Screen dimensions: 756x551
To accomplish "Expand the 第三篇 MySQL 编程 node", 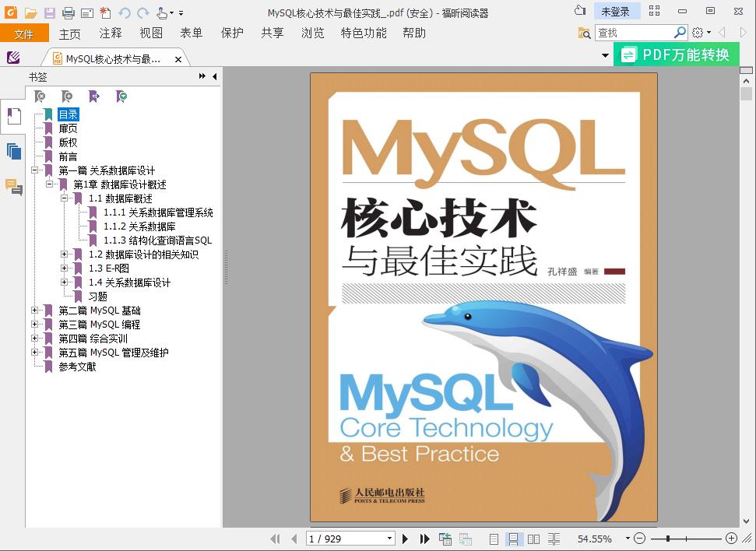I will click(34, 324).
